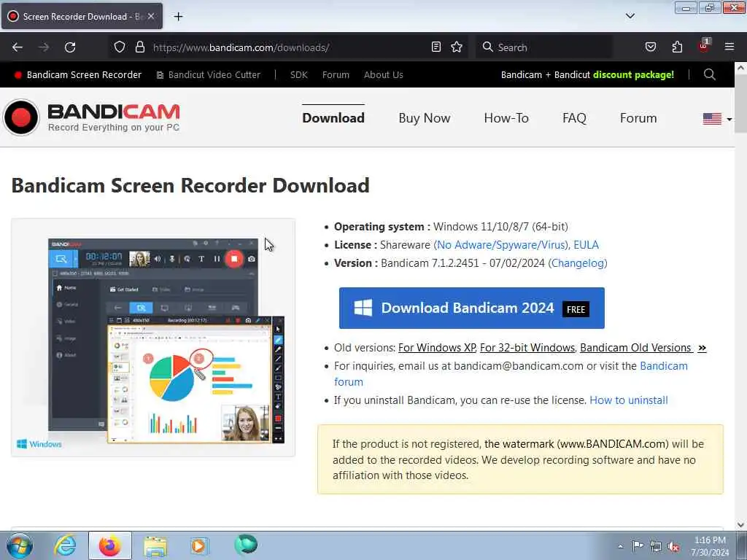Click the taskbar clock showing 1:16 PM
Image resolution: width=747 pixels, height=560 pixels.
[710, 546]
